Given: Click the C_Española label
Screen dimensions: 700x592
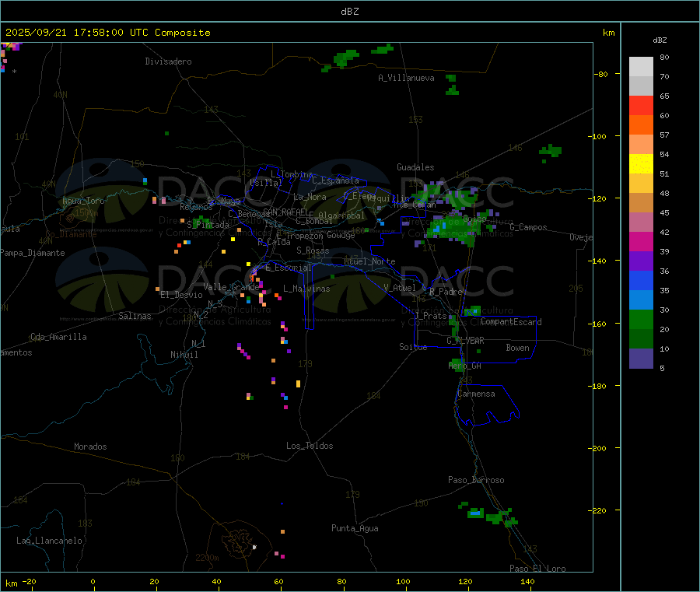Looking at the screenshot, I should [336, 180].
